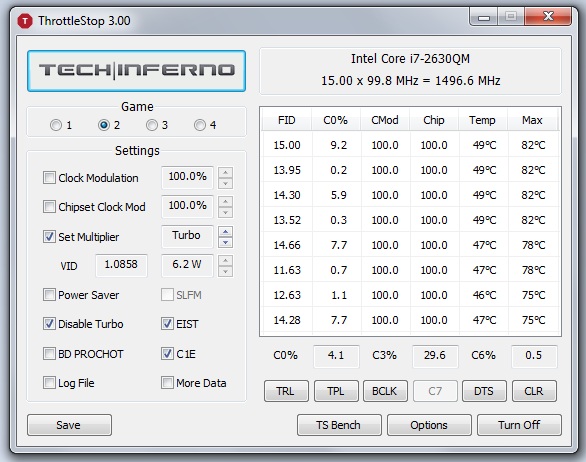Uncheck the Set Multiplier checkbox
The width and height of the screenshot is (586, 462).
(x=49, y=236)
